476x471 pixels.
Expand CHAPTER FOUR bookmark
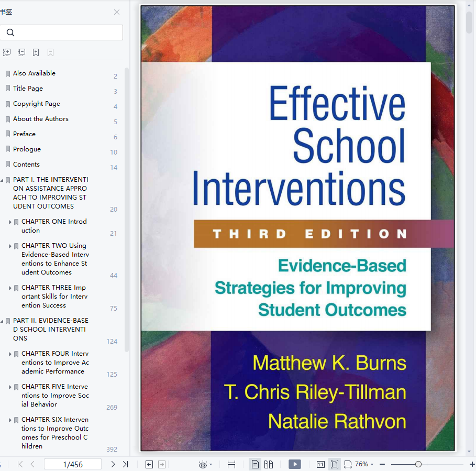[10, 354]
